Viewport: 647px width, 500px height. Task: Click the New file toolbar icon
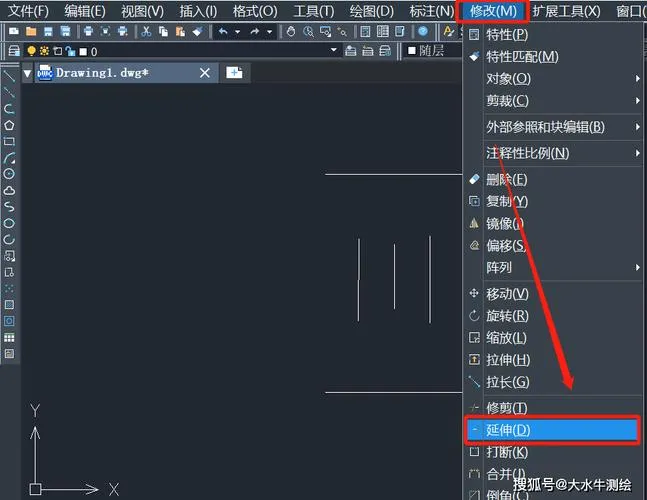click(x=14, y=31)
